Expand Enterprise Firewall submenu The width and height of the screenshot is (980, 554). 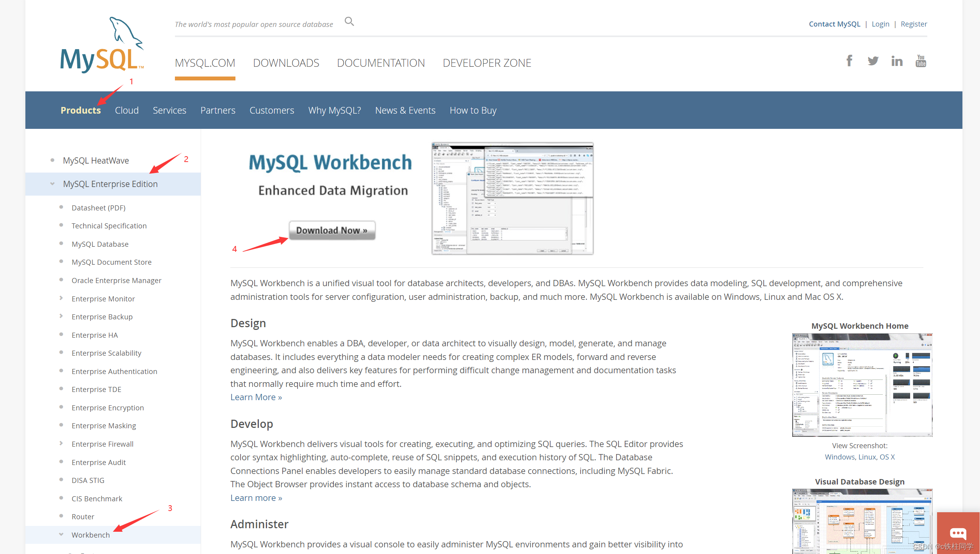[61, 443]
